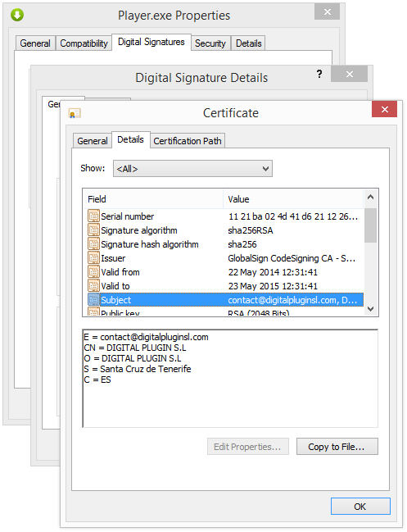Click the 22 May 2014 12:31:41 value
Image resolution: width=407 pixels, height=532 pixels.
tap(273, 272)
